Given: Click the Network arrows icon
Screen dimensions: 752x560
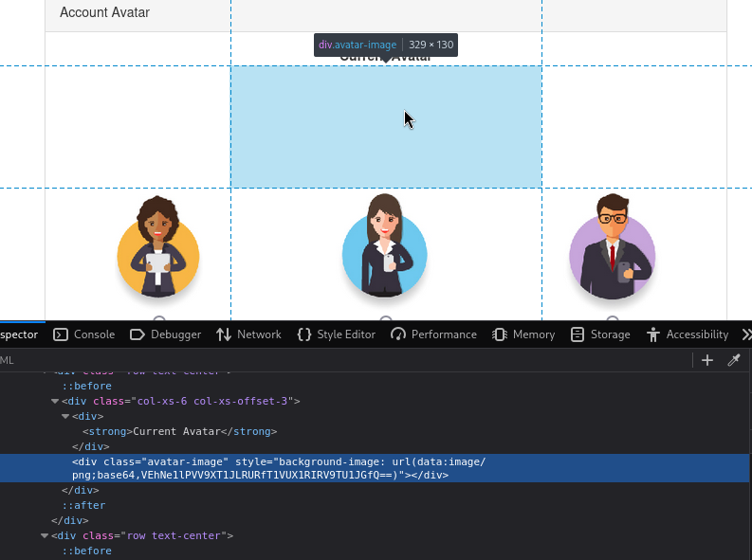Looking at the screenshot, I should pos(224,334).
